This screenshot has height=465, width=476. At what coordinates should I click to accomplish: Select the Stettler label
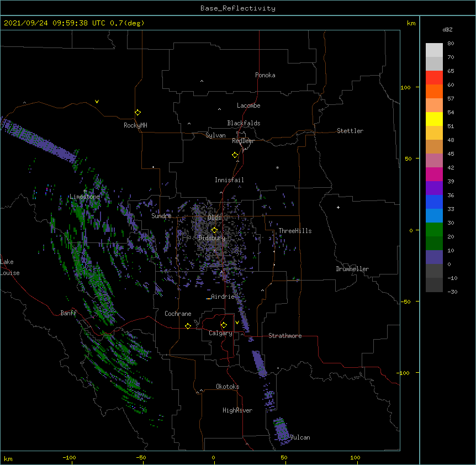350,131
